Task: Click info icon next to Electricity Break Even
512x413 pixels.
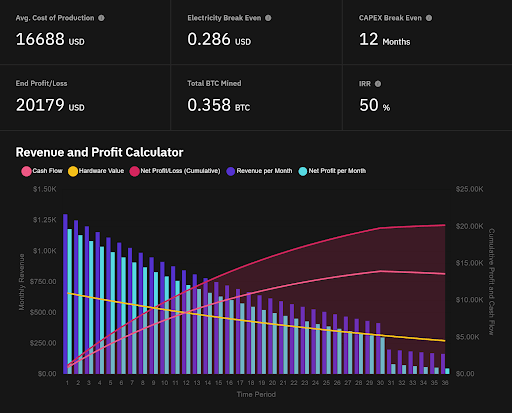Action: pyautogui.click(x=268, y=18)
